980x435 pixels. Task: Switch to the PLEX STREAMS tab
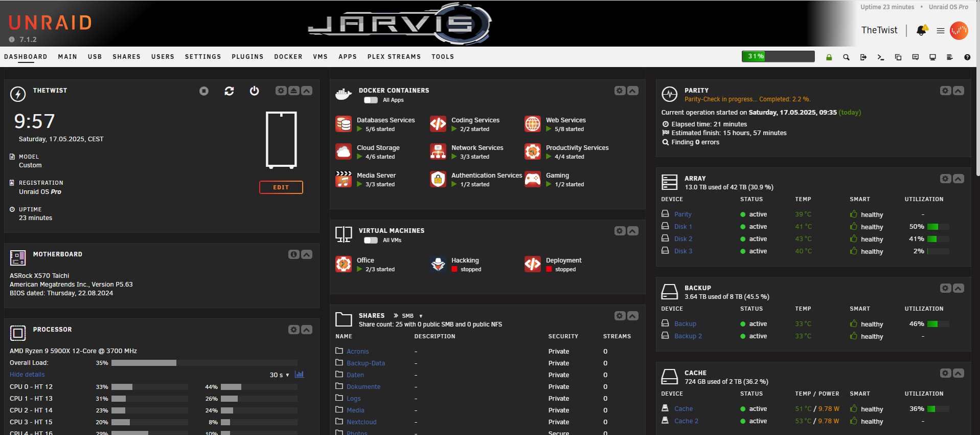[x=394, y=57]
